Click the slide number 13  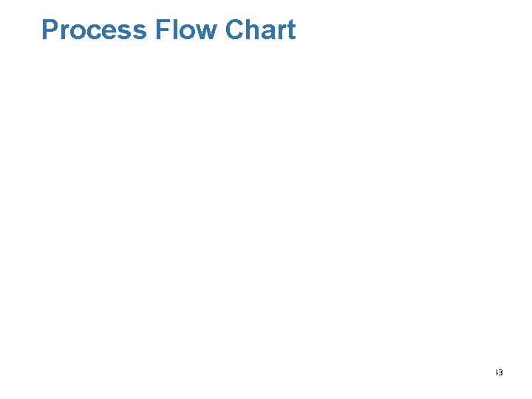click(499, 373)
